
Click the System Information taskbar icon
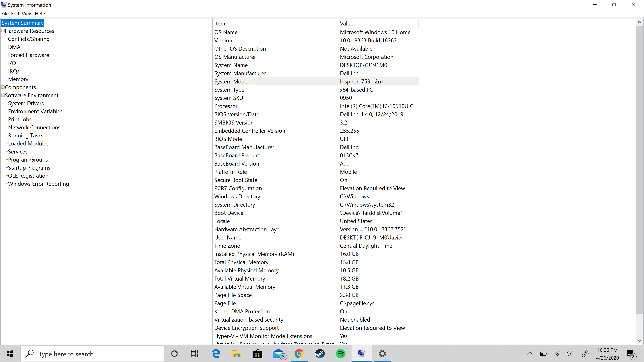coord(362,354)
